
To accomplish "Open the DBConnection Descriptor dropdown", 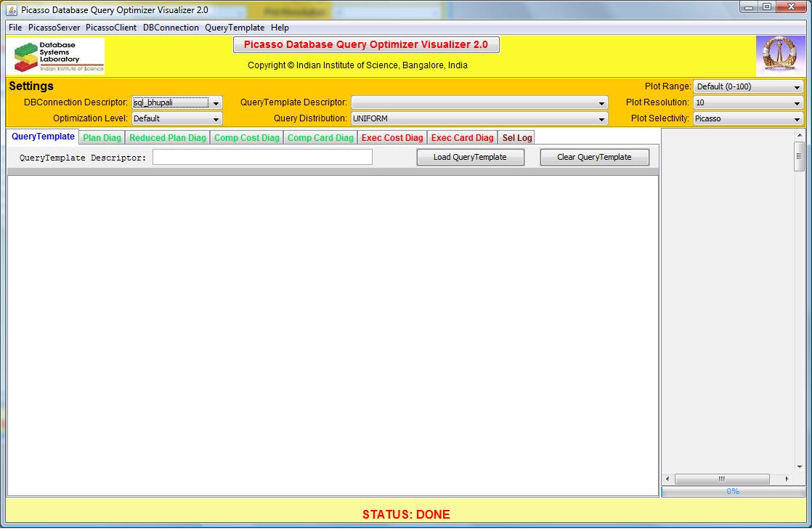I will (177, 103).
